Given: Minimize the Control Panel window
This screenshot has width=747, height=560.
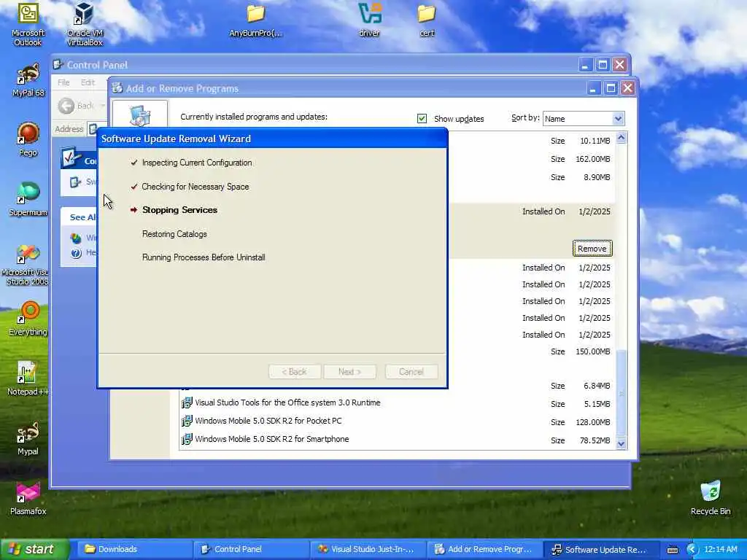Looking at the screenshot, I should click(586, 65).
